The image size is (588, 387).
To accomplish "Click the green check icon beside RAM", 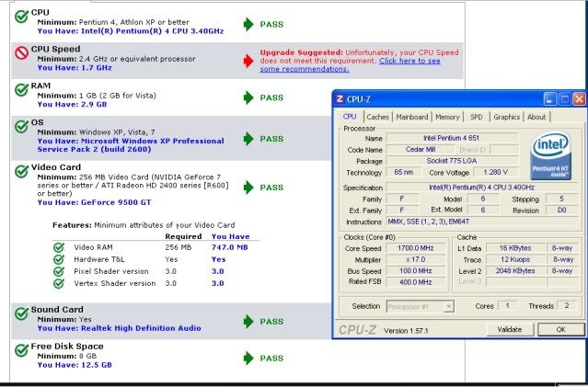I will coord(22,89).
